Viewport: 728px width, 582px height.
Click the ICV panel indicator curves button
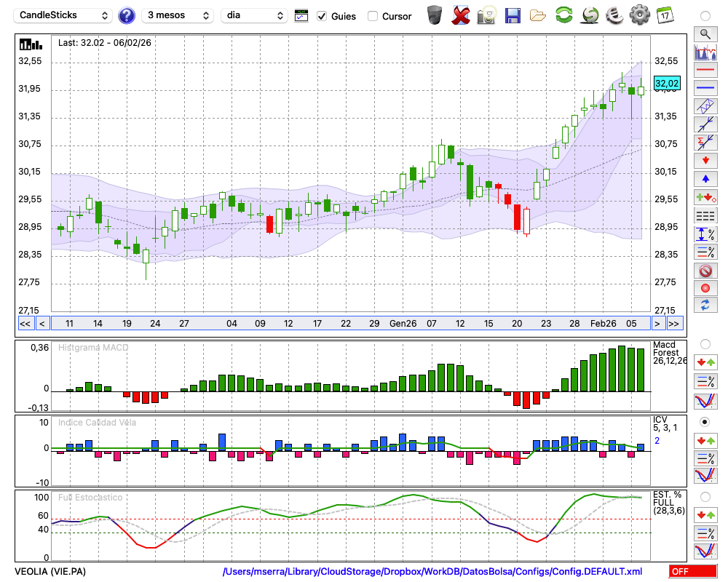point(705,477)
